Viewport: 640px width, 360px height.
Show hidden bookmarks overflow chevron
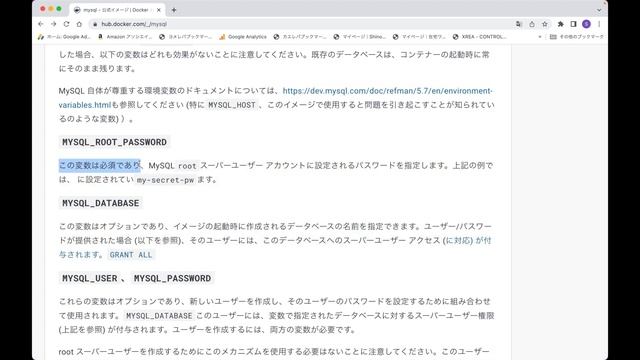click(x=540, y=37)
